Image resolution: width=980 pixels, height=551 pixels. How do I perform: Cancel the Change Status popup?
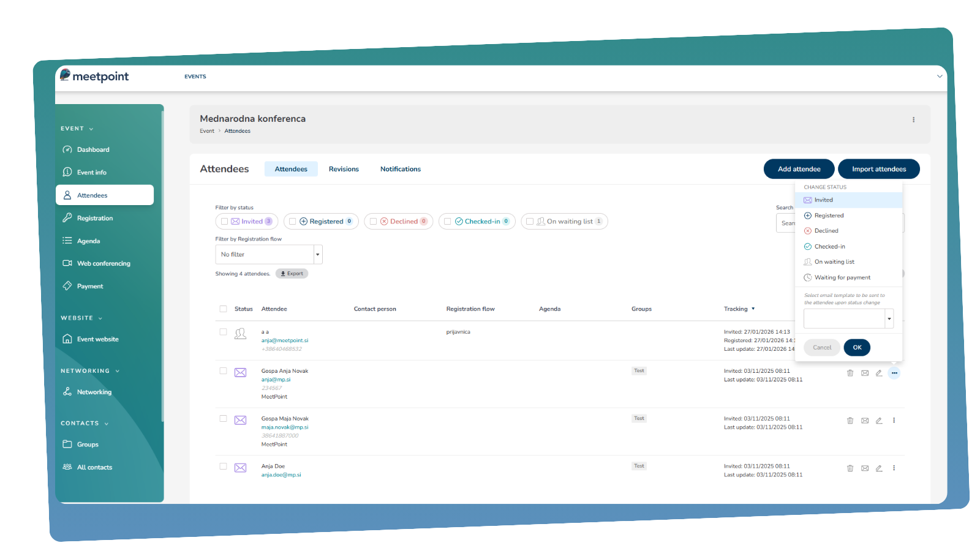pyautogui.click(x=822, y=348)
